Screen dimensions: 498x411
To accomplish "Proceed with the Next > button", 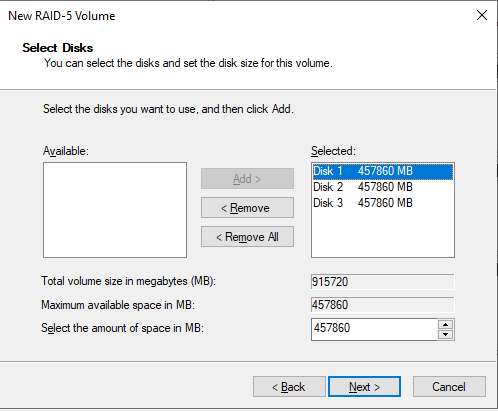I will [364, 387].
